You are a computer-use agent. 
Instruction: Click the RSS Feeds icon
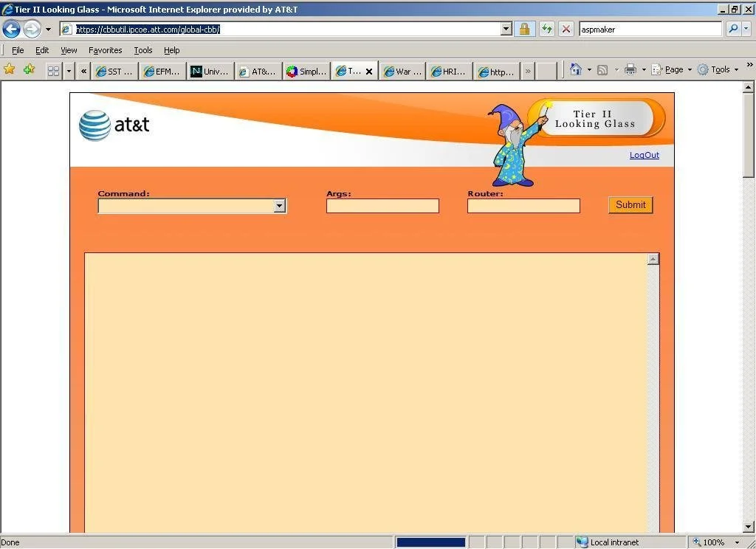coord(602,70)
